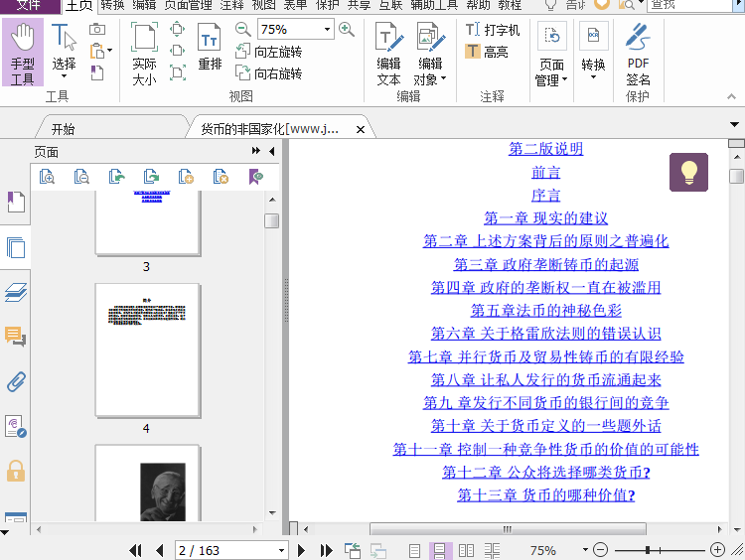This screenshot has width=745, height=560.
Task: Open the Pages thumbnail sidebar panel
Action: point(16,247)
